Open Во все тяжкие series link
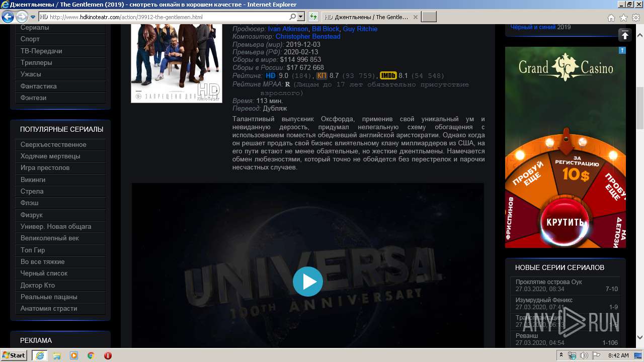The image size is (644, 362). pos(60,261)
